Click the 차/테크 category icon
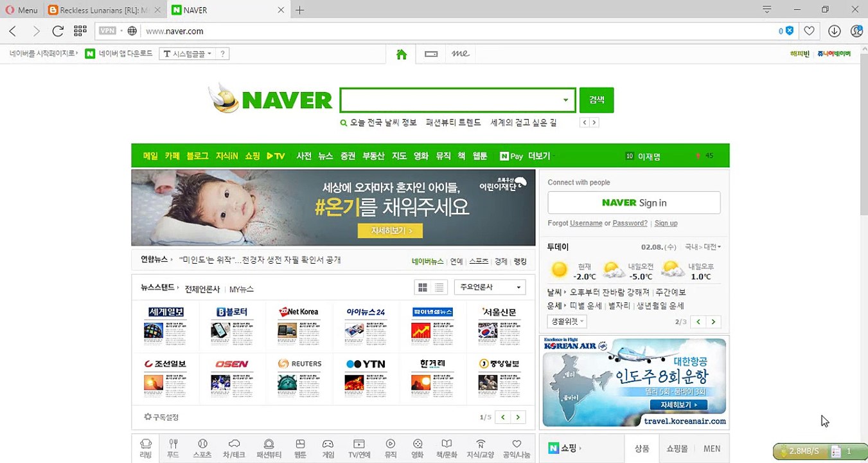Viewport: 868px width, 463px height. click(234, 448)
